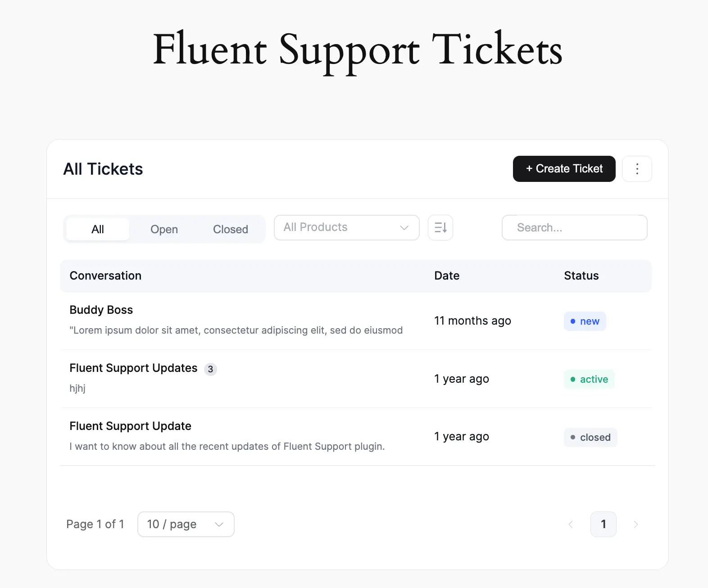Screen dimensions: 708x588
Task: Switch to the Closed tickets tab
Action: [x=230, y=229]
